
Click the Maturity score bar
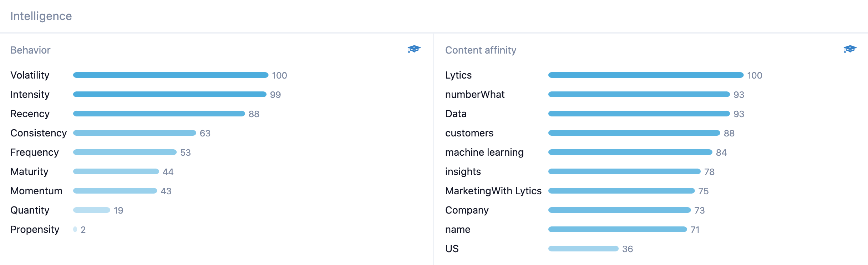[x=116, y=171]
